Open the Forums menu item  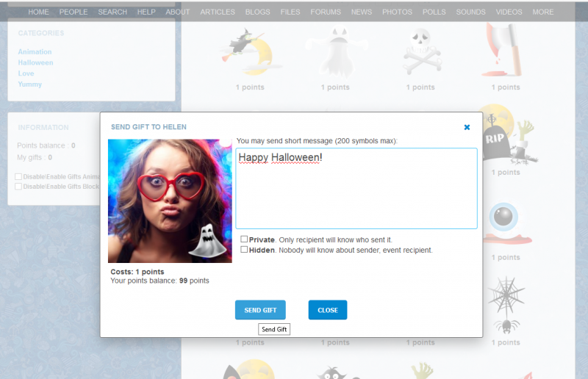pyautogui.click(x=326, y=12)
